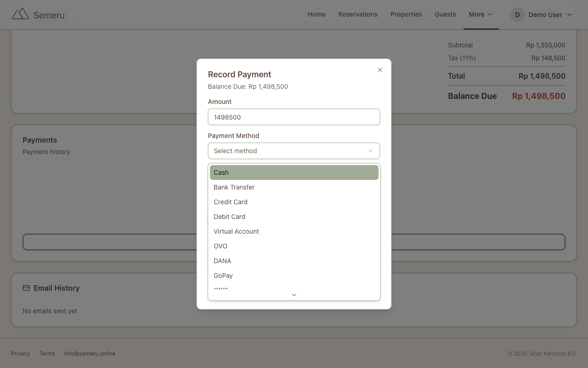Click the 'No emails sent yet' text
The width and height of the screenshot is (588, 368).
(x=50, y=311)
